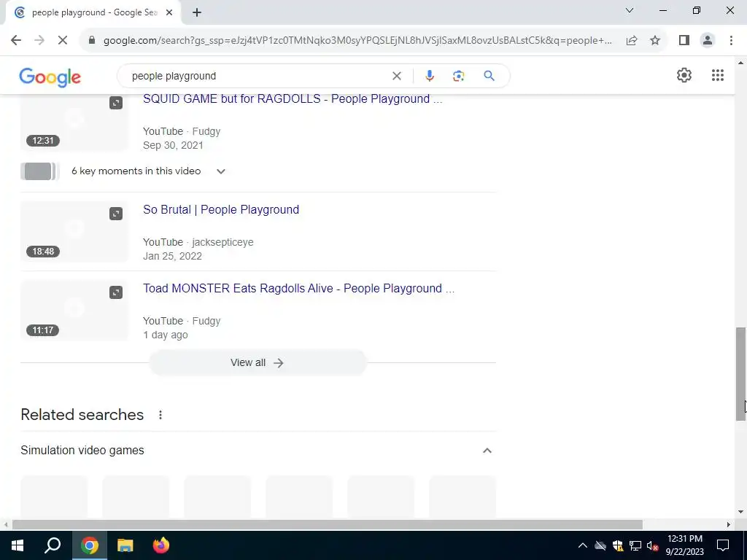
Task: Open the site information lock icon
Action: pos(92,41)
